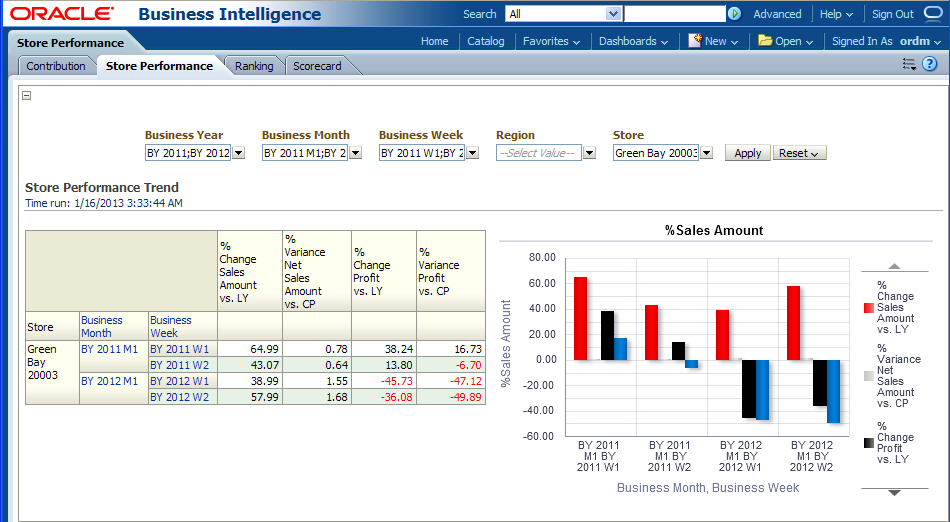950x522 pixels.
Task: Click the BY 2011 W1 week link
Action: pos(179,349)
